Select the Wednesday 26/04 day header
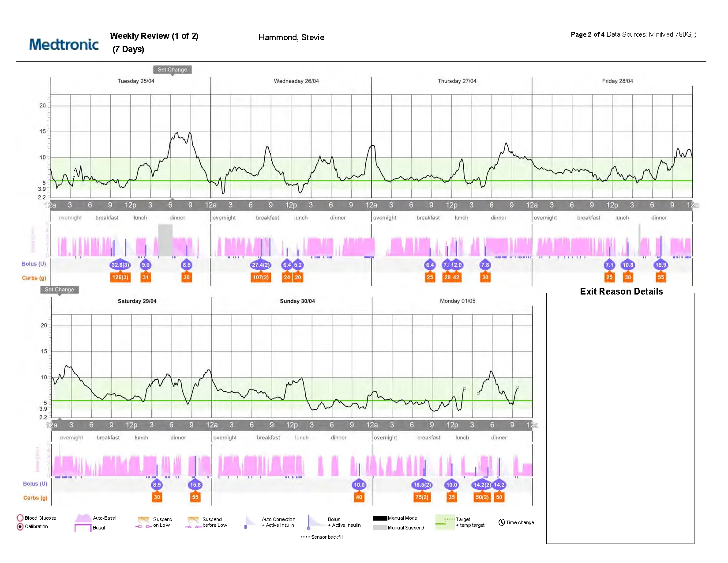Image resolution: width=728 pixels, height=563 pixels. coord(296,81)
